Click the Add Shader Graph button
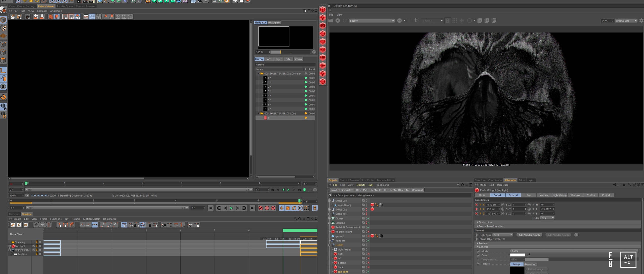Image resolution: width=644 pixels, height=274 pixels. [x=530, y=235]
